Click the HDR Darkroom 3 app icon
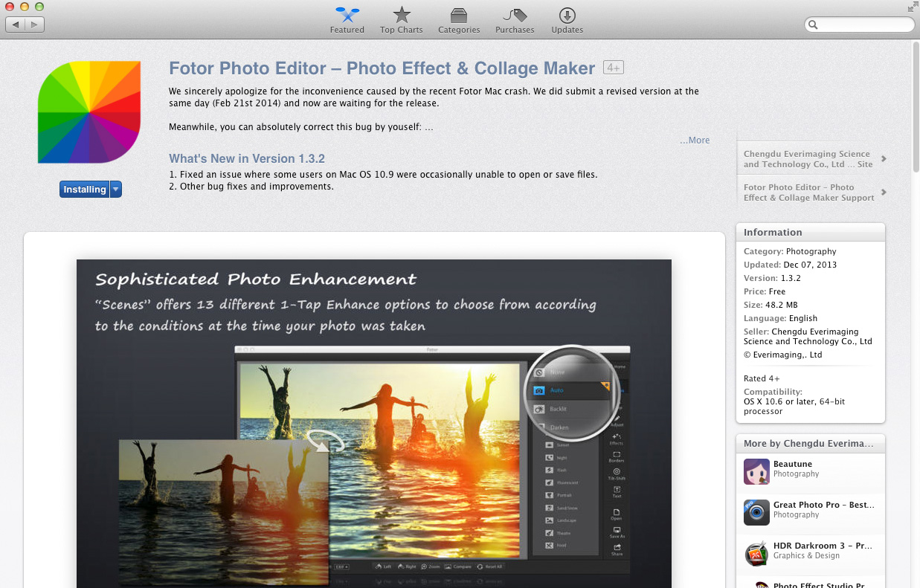Viewport: 920px width, 588px height. point(756,553)
